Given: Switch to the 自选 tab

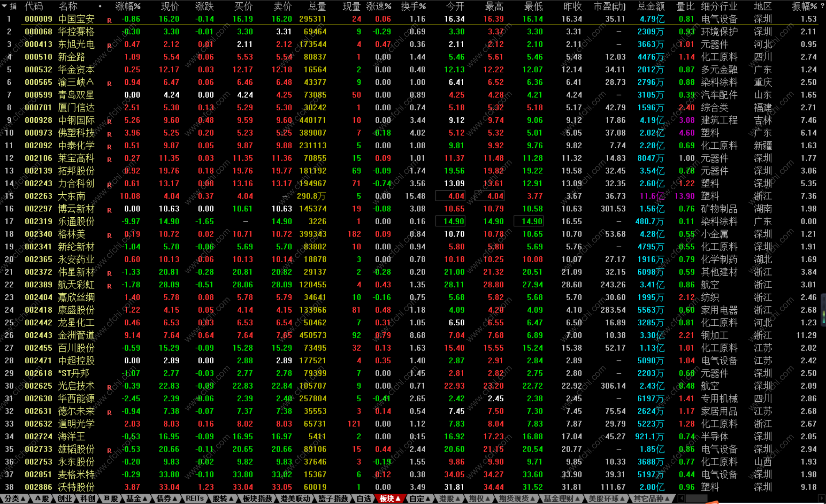Looking at the screenshot, I should 364,499.
